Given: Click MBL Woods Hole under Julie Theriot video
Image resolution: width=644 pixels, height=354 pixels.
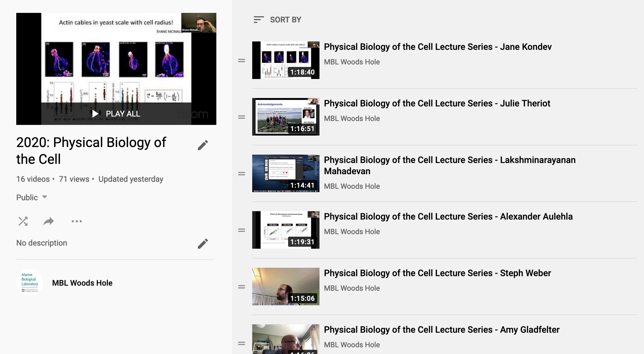Looking at the screenshot, I should coord(352,118).
